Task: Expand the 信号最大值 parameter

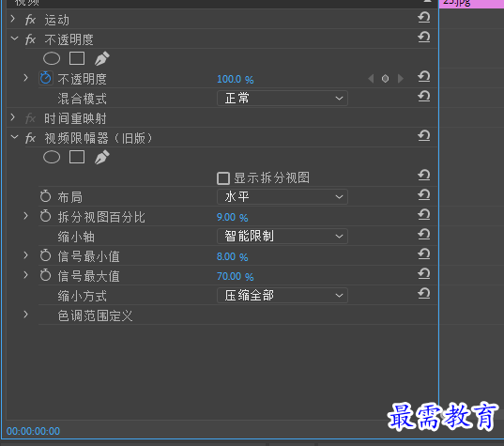Action: click(x=26, y=275)
